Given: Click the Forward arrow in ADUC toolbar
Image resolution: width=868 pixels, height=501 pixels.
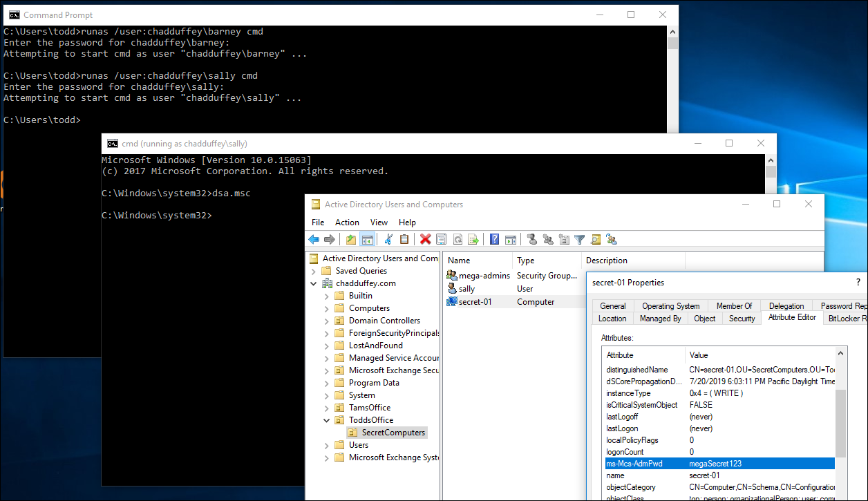Looking at the screenshot, I should (x=330, y=239).
